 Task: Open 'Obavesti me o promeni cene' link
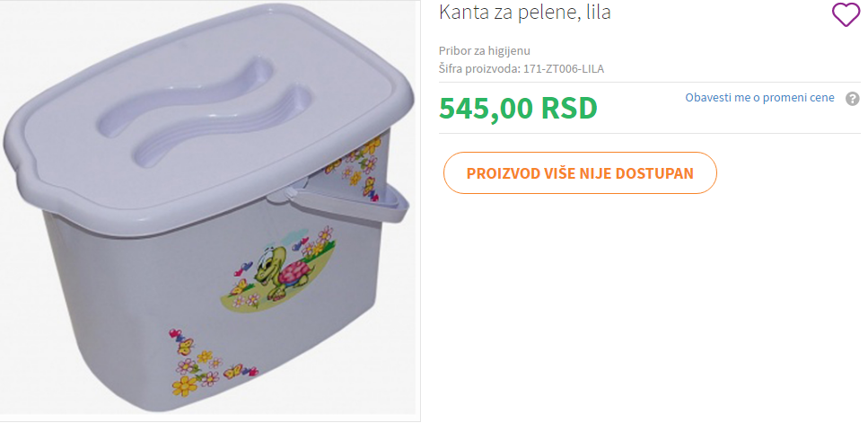click(759, 98)
